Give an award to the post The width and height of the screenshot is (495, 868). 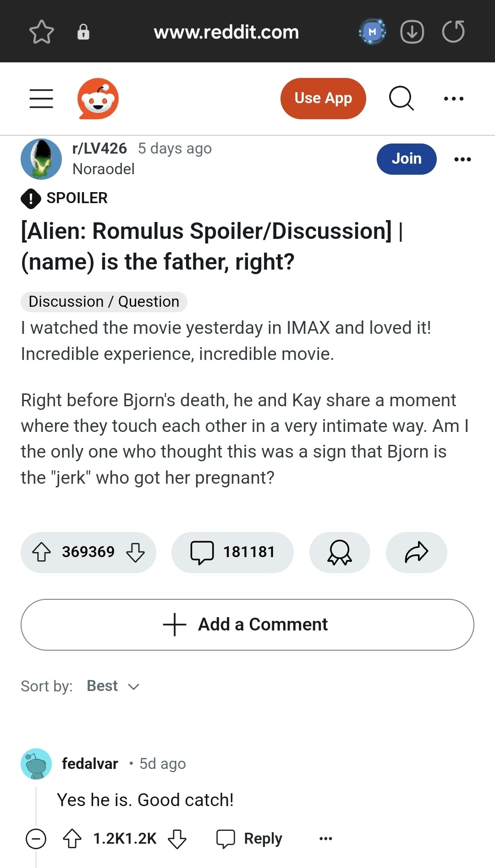[x=340, y=552]
